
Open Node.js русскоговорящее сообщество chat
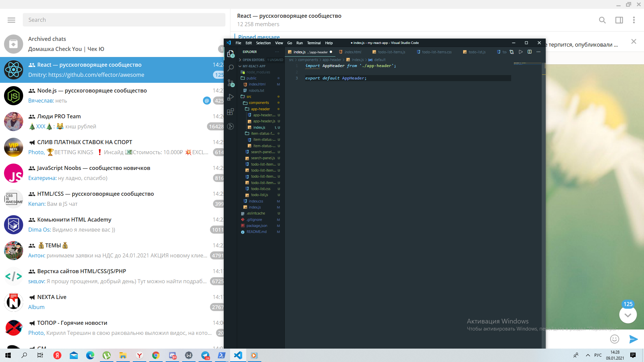point(112,96)
